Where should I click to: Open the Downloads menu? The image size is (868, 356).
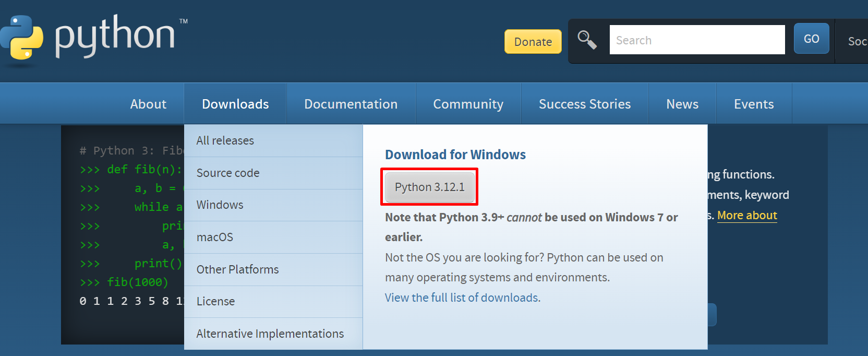[235, 104]
